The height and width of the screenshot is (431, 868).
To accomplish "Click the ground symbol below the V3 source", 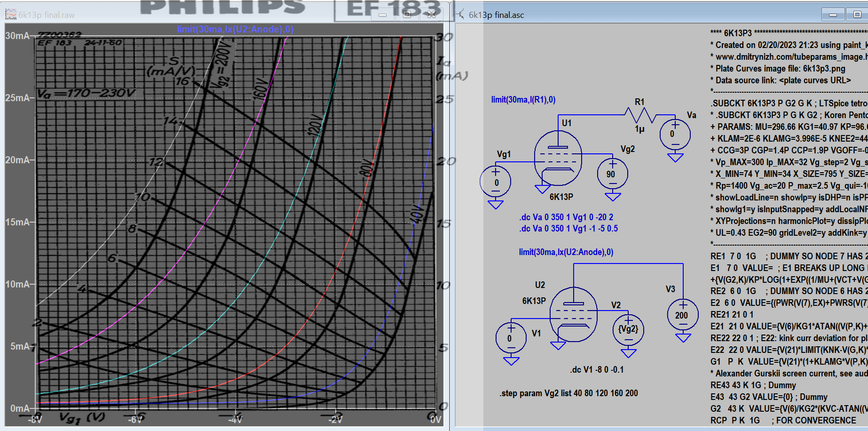I will [x=683, y=337].
